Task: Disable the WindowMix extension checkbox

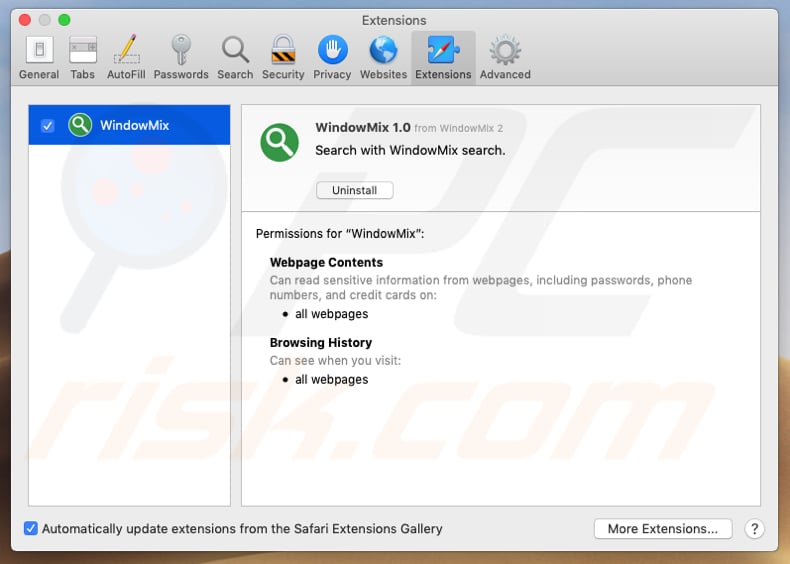Action: click(x=47, y=125)
